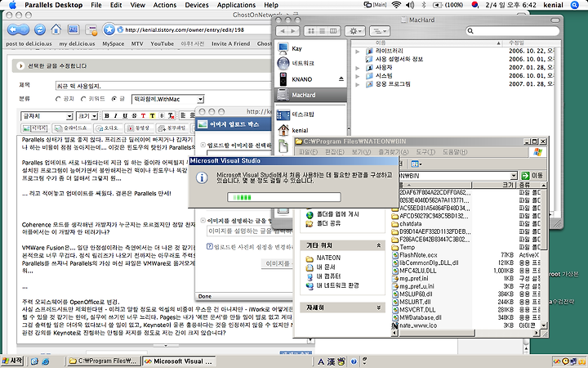Click the 이동 Go button in Explorer
588x368 pixels.
click(x=532, y=175)
